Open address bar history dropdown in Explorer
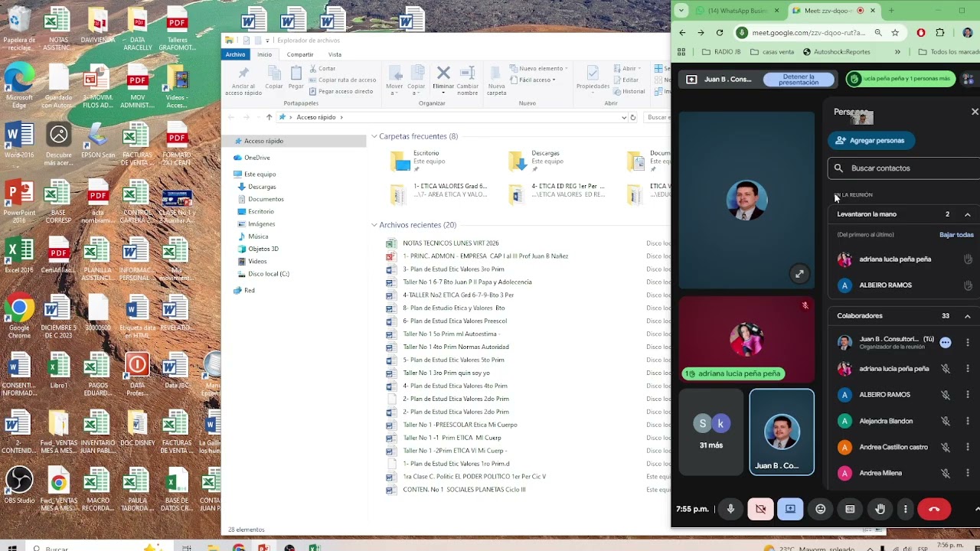This screenshot has width=980, height=551. pos(624,117)
